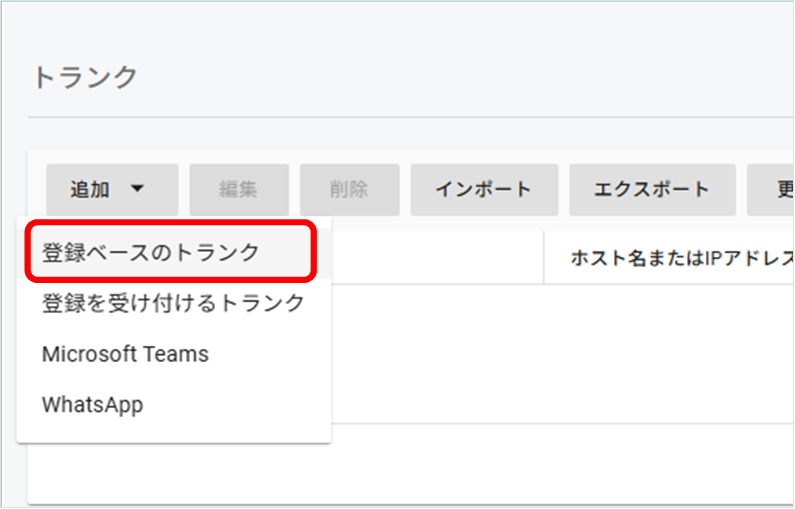Viewport: 795px width, 509px height.
Task: Click the エクスポート (Export) button
Action: (652, 190)
